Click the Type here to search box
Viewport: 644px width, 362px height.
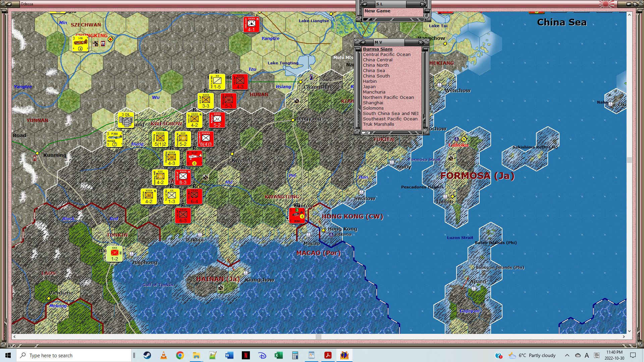click(x=74, y=355)
